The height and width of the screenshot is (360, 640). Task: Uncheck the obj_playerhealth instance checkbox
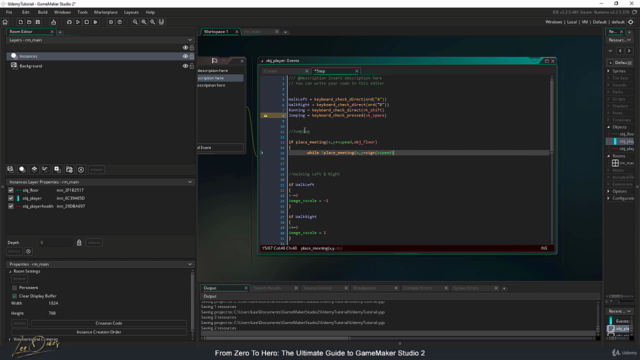point(11,206)
